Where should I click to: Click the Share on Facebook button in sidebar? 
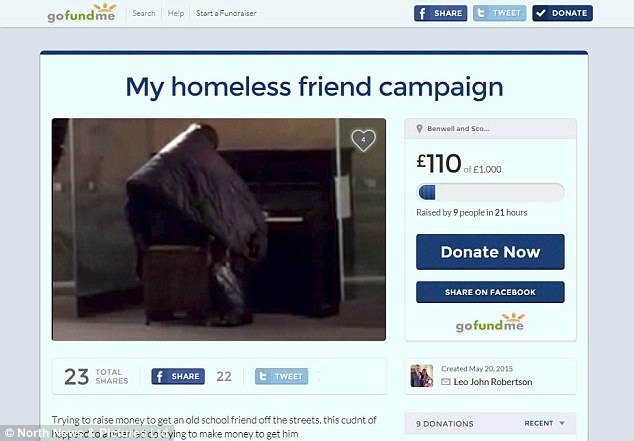[x=490, y=292]
